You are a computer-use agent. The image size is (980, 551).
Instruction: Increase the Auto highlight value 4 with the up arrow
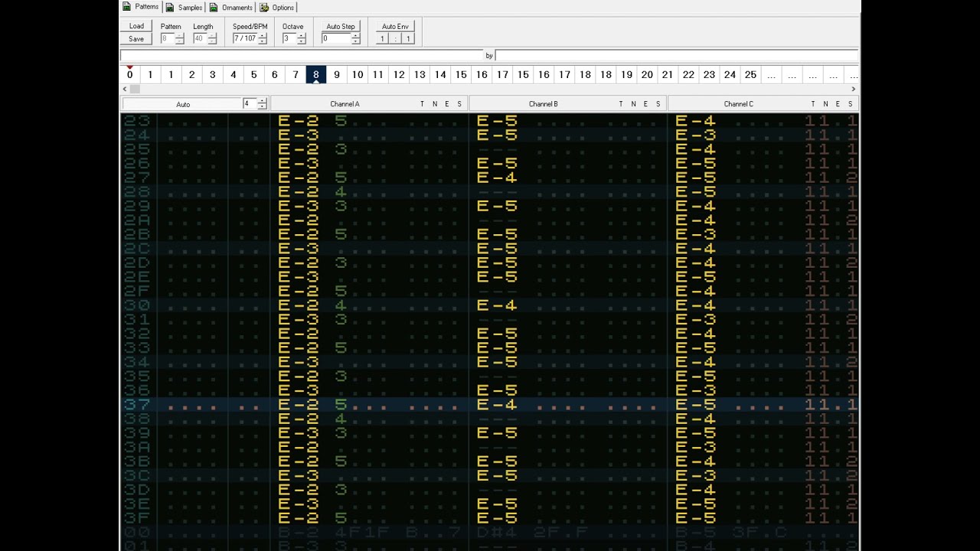click(263, 101)
